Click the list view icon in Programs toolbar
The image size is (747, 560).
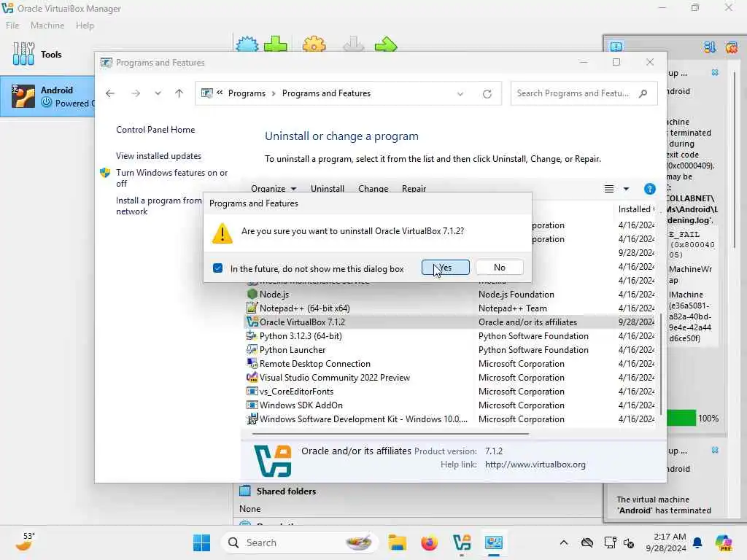tap(609, 189)
